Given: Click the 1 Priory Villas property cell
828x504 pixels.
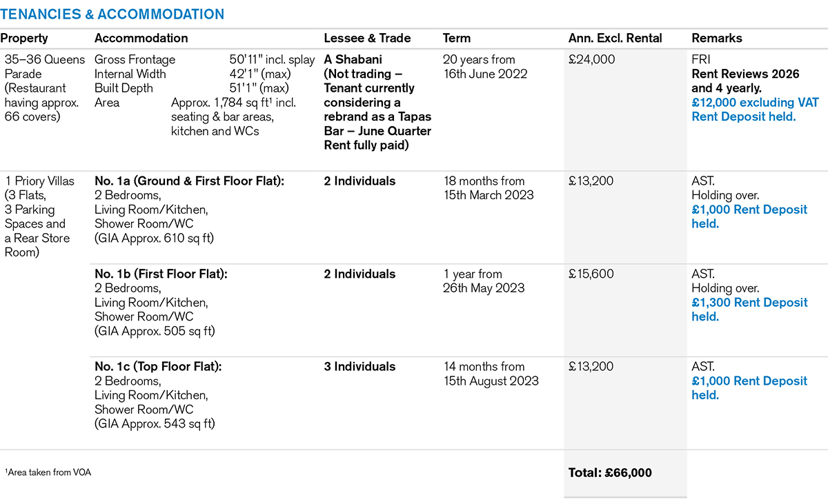Looking at the screenshot, I should (39, 216).
